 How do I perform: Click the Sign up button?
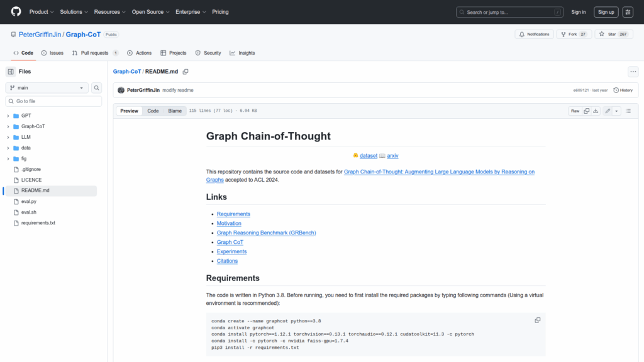[606, 12]
